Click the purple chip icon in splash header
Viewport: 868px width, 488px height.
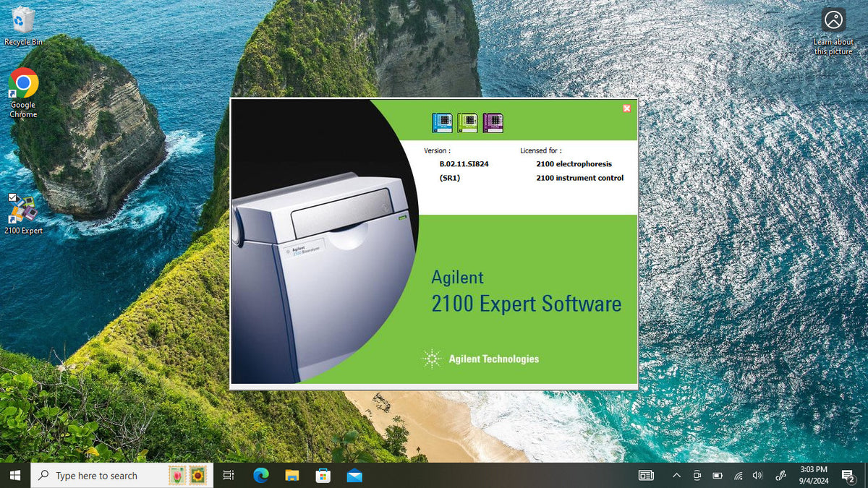point(493,122)
